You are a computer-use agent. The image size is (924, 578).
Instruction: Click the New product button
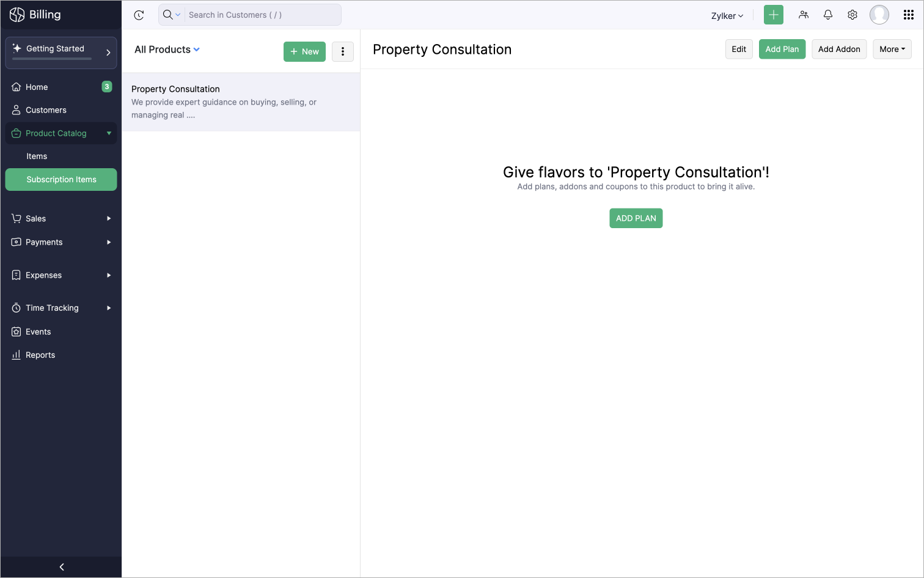pyautogui.click(x=304, y=51)
